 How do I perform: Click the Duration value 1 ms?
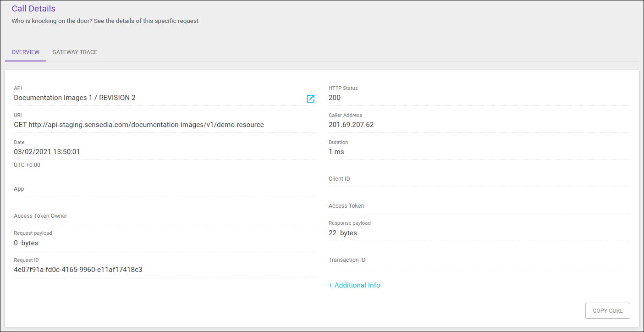(336, 151)
